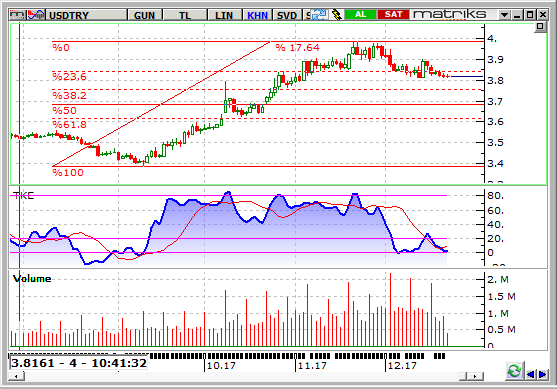
Task: Click the green AL buy button
Action: point(360,15)
